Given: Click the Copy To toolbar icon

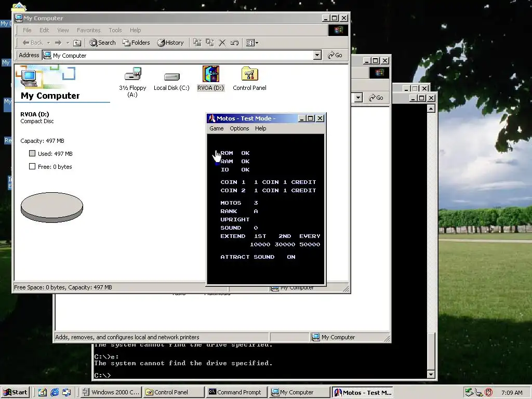Looking at the screenshot, I should [x=210, y=43].
